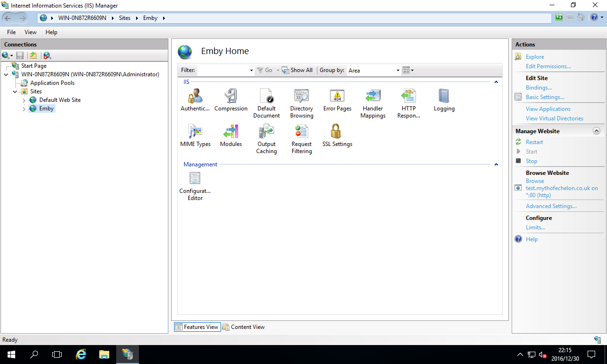
Task: Expand the Emby site tree node
Action: pyautogui.click(x=24, y=109)
